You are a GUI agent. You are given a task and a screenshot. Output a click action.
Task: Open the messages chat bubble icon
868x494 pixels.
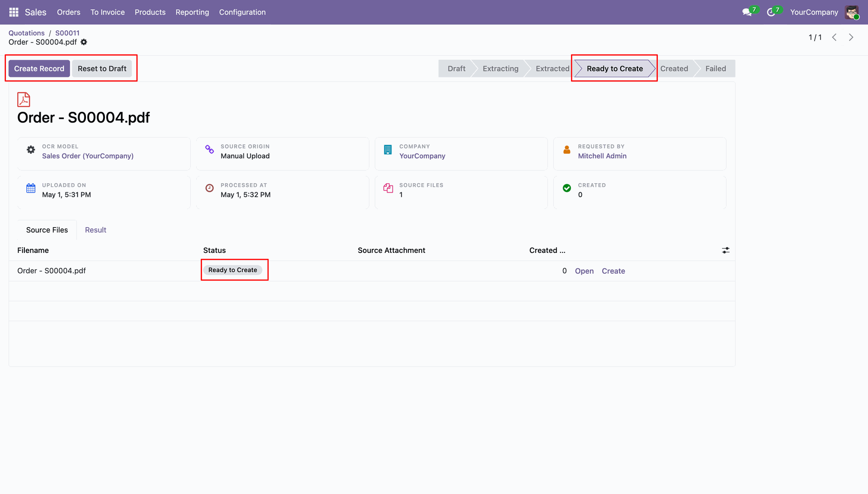[x=747, y=12]
